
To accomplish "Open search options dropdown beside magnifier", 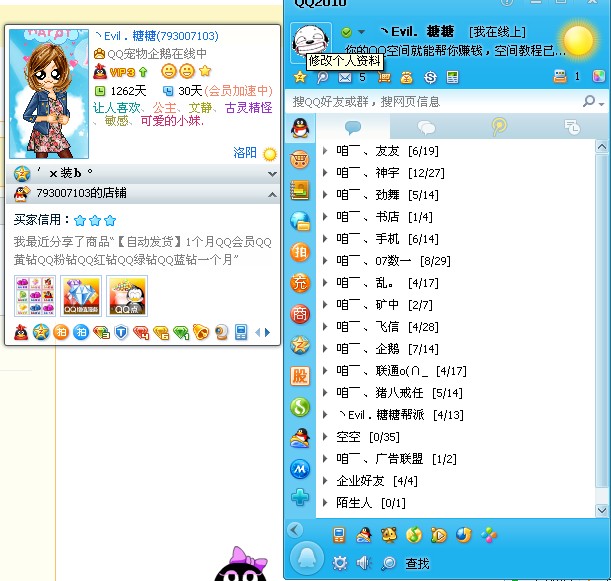I will (x=602, y=104).
